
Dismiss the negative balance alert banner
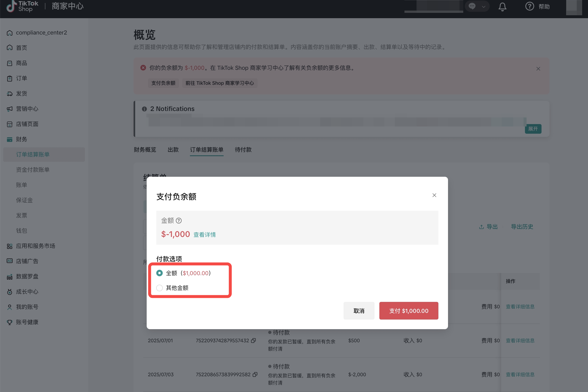tap(538, 69)
